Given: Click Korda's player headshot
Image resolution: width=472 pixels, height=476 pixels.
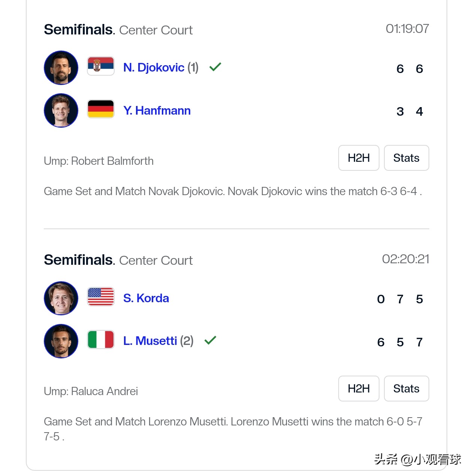Looking at the screenshot, I should pyautogui.click(x=61, y=298).
